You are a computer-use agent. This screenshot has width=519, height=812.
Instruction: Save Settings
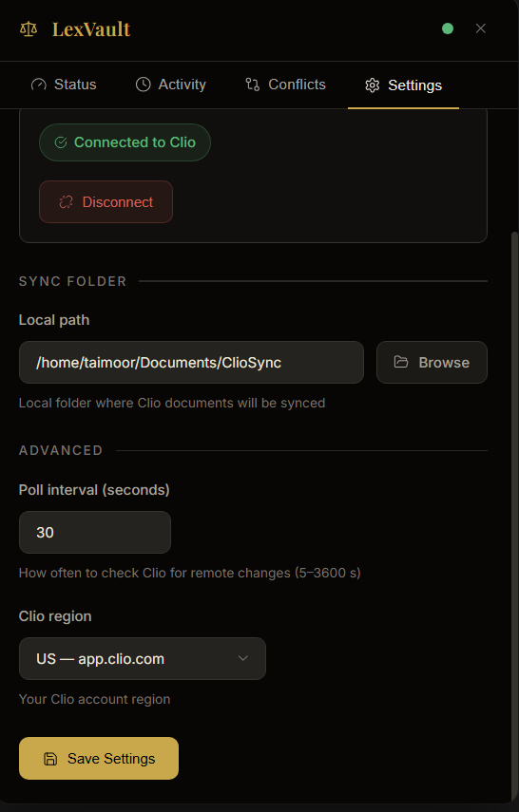[x=99, y=759]
